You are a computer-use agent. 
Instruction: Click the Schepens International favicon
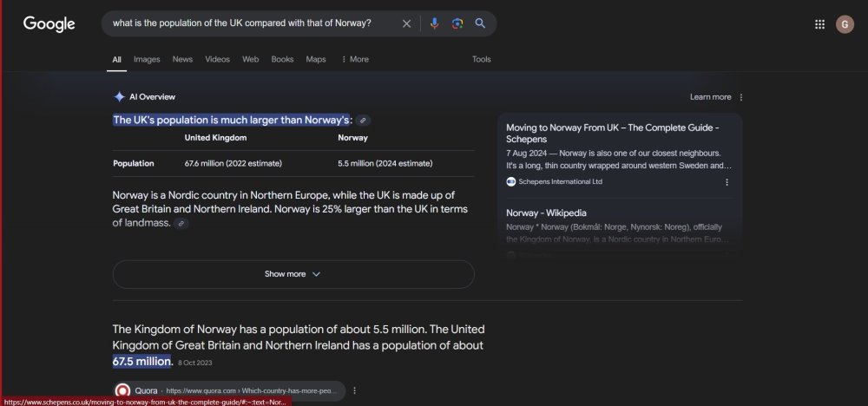point(511,181)
